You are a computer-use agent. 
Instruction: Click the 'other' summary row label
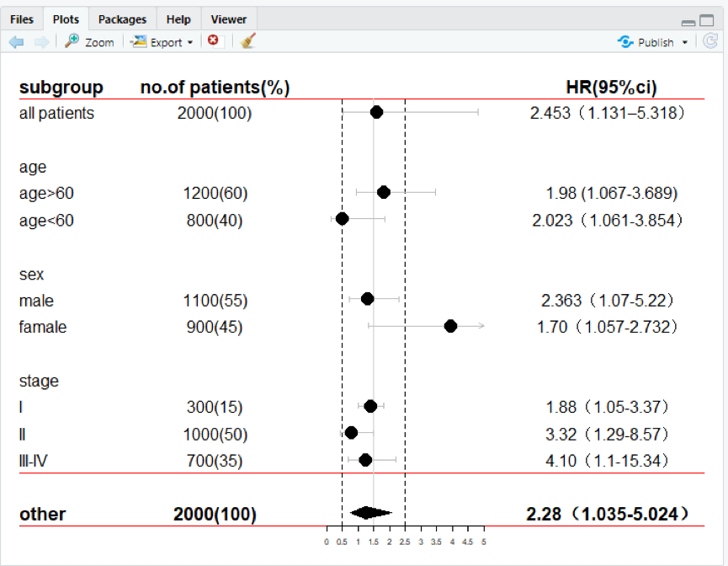[x=43, y=514]
